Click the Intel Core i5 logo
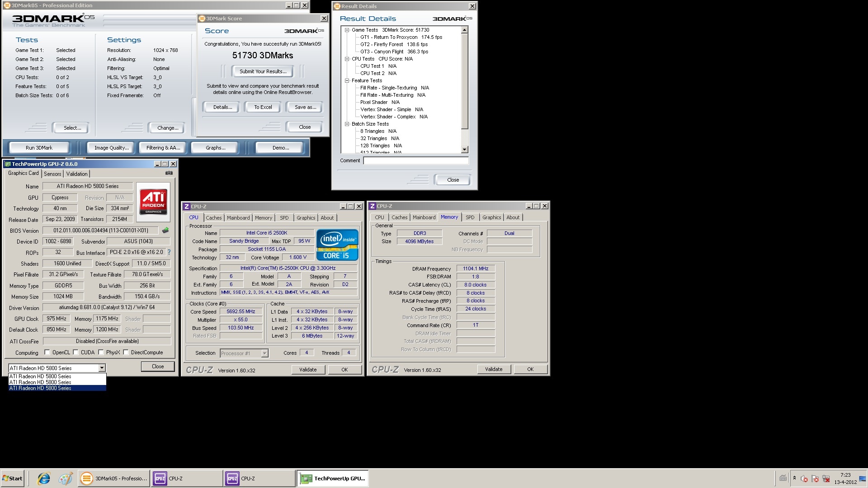The height and width of the screenshot is (488, 868). pyautogui.click(x=337, y=245)
